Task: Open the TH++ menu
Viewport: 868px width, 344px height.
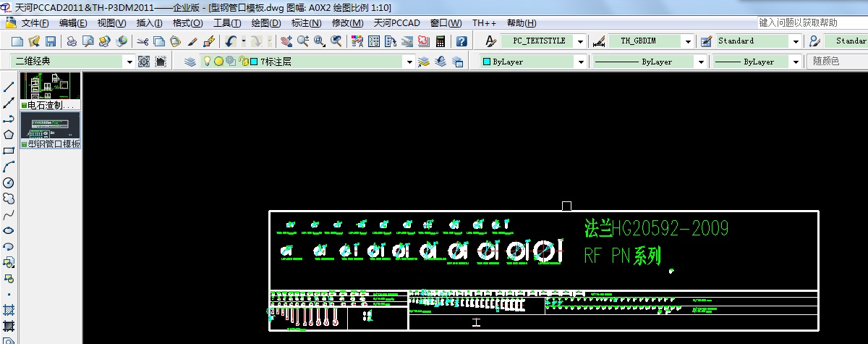Action: 484,22
